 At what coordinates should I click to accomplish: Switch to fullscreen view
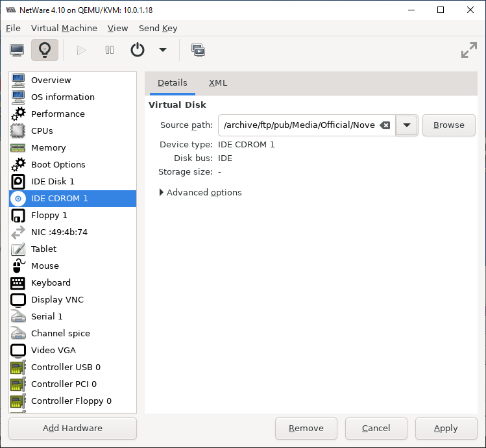point(468,50)
